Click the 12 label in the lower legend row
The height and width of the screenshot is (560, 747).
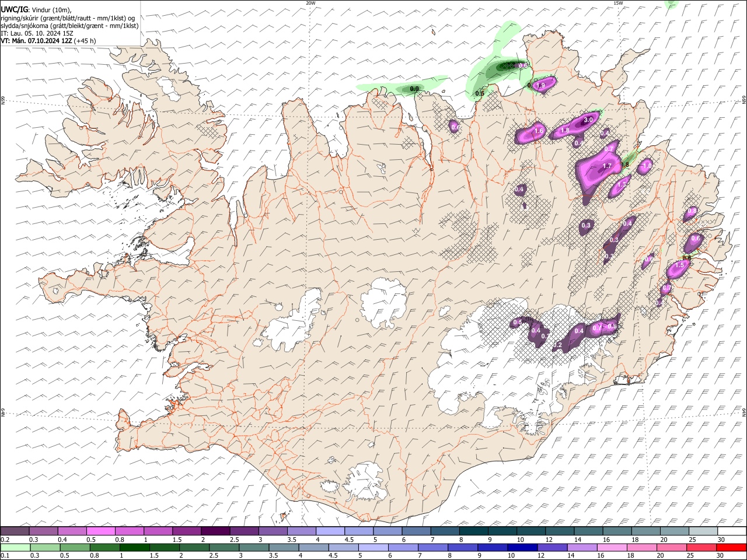(x=541, y=556)
